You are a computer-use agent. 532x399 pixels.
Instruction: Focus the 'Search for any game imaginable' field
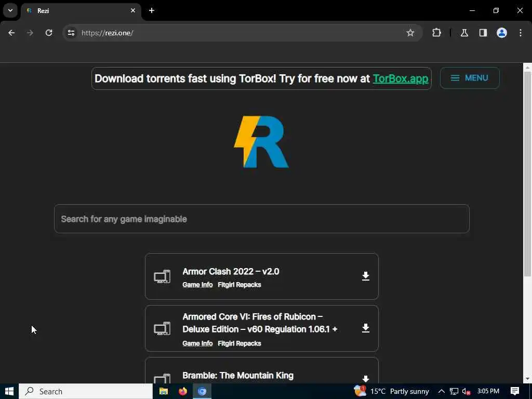click(262, 219)
